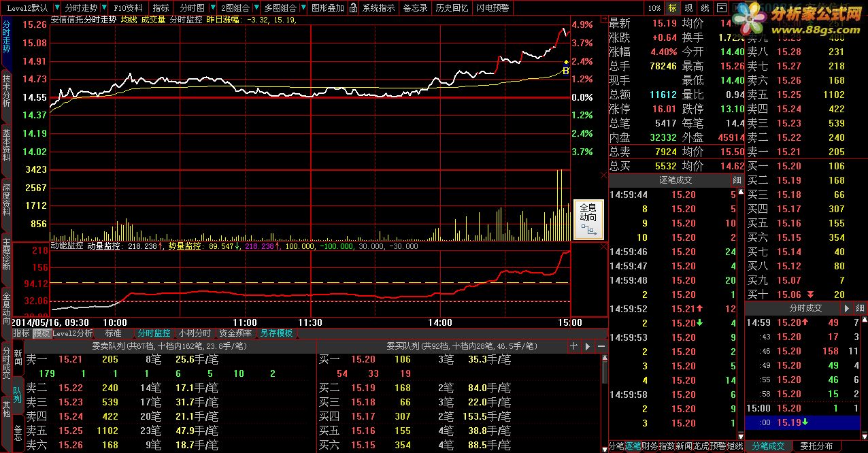Screen dimensions: 868x453
Task: Select the 模板 tab below the chart
Action: [x=41, y=333]
